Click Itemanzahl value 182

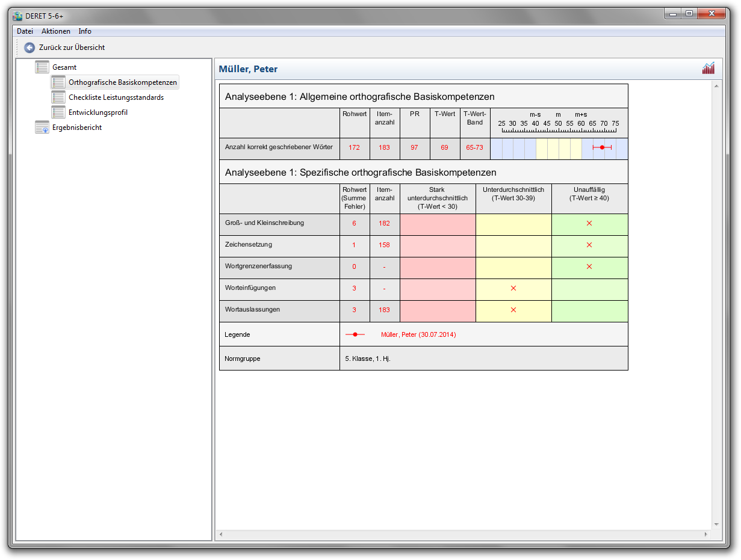coord(384,223)
